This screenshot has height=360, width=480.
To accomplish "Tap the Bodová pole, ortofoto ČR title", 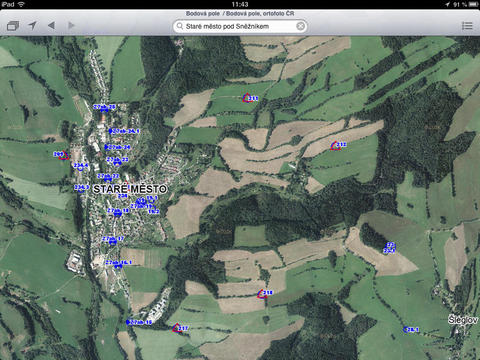I will [260, 13].
